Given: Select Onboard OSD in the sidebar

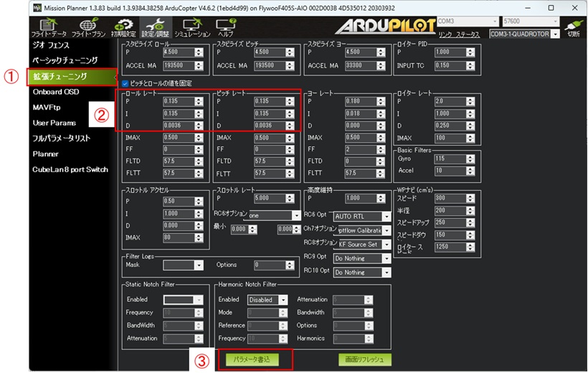Looking at the screenshot, I should 56,92.
